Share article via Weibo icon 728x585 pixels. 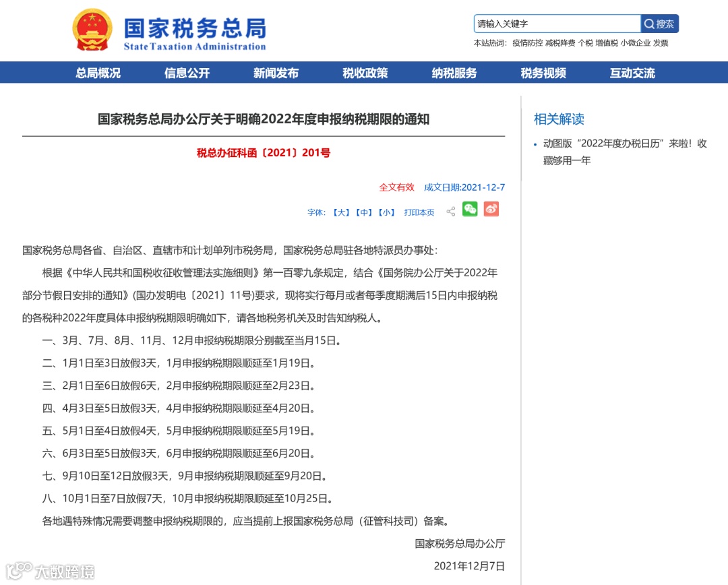coord(491,210)
